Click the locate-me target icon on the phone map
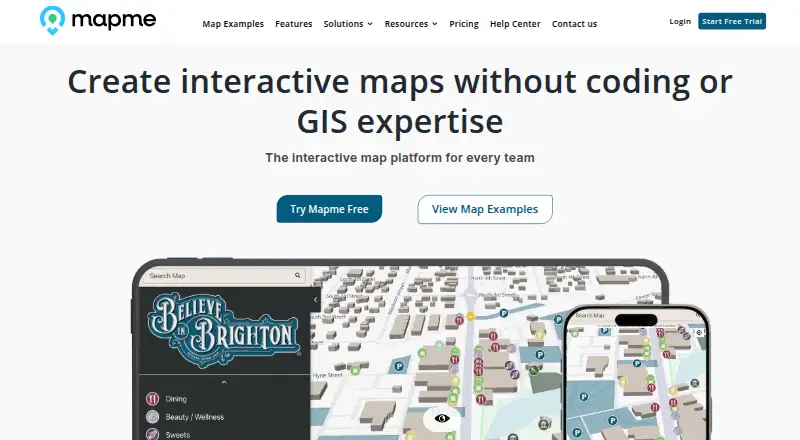Screen dimensions: 800x440 [699, 333]
